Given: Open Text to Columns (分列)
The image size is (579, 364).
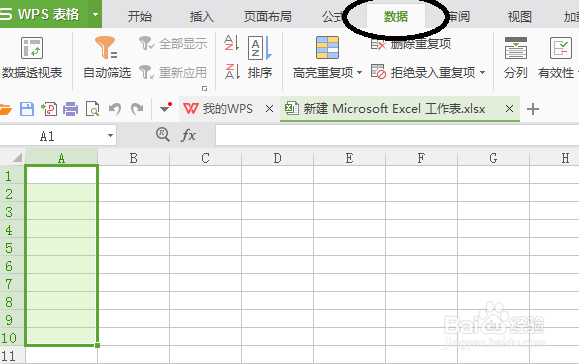Looking at the screenshot, I should pyautogui.click(x=516, y=58).
